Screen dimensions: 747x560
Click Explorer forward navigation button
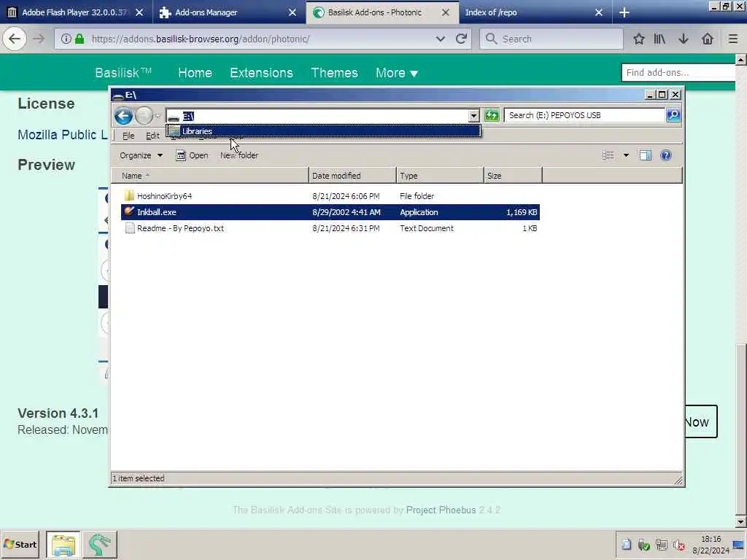(144, 116)
